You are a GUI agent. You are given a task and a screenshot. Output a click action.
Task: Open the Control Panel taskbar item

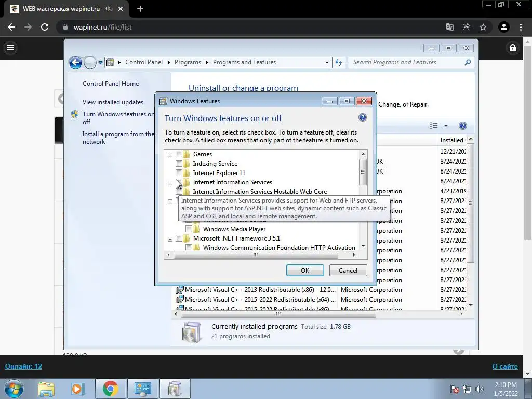[142, 389]
